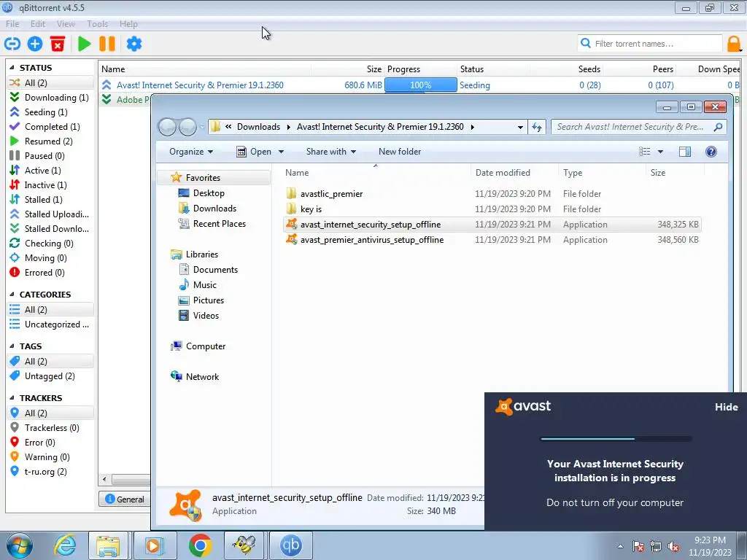Open the File menu in qBittorrent

(x=12, y=24)
